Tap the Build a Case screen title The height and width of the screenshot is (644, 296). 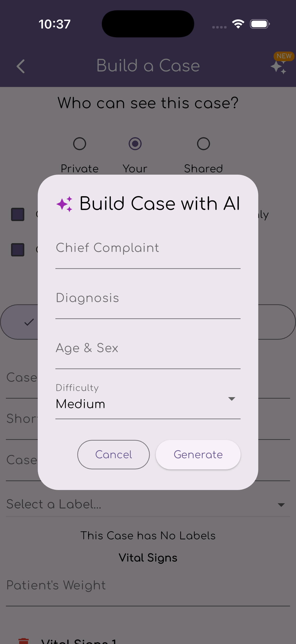148,66
